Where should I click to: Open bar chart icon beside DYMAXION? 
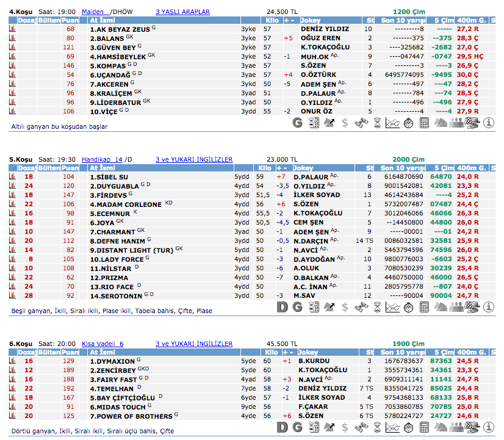12,361
